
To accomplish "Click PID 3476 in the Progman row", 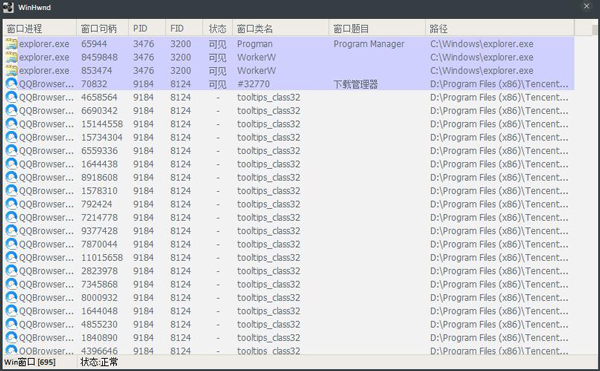I will (143, 44).
